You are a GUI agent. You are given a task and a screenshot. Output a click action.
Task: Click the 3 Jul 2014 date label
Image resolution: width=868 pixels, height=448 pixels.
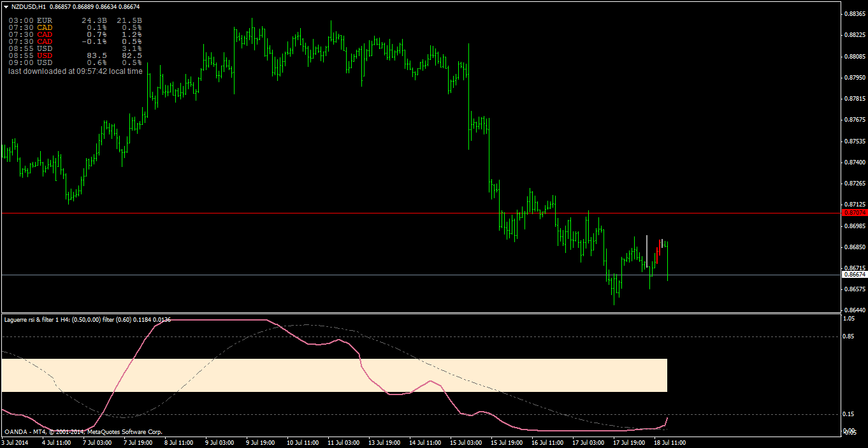(x=15, y=442)
